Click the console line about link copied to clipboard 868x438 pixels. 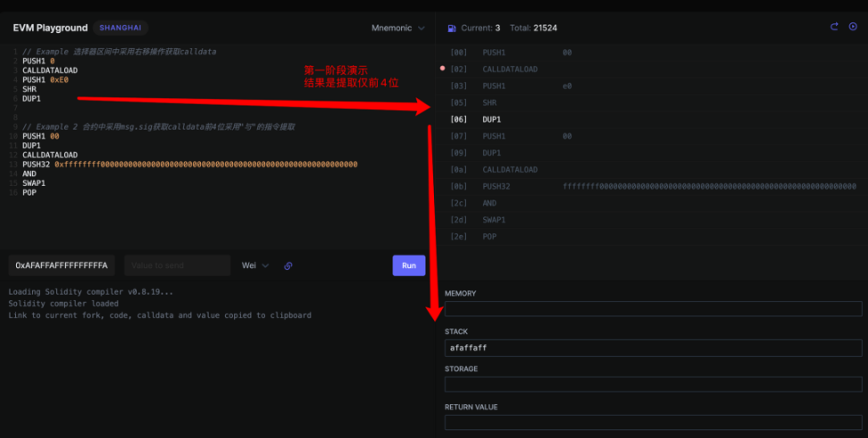160,315
